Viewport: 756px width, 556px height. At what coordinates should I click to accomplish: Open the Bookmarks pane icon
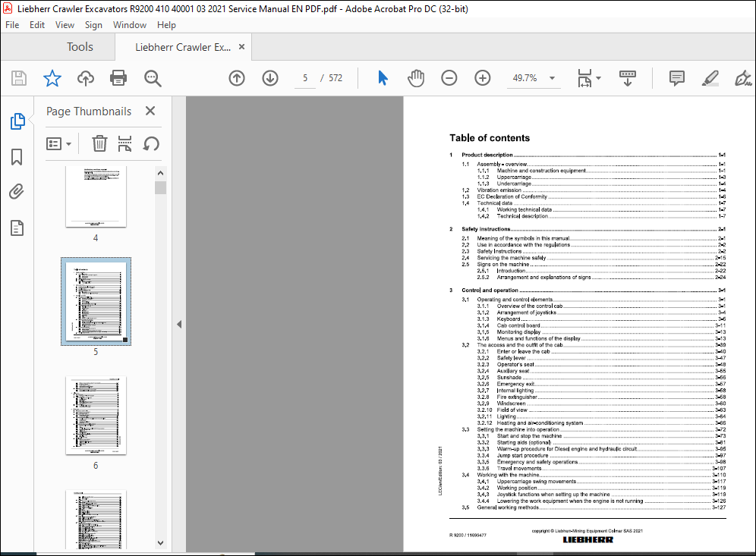click(17, 157)
